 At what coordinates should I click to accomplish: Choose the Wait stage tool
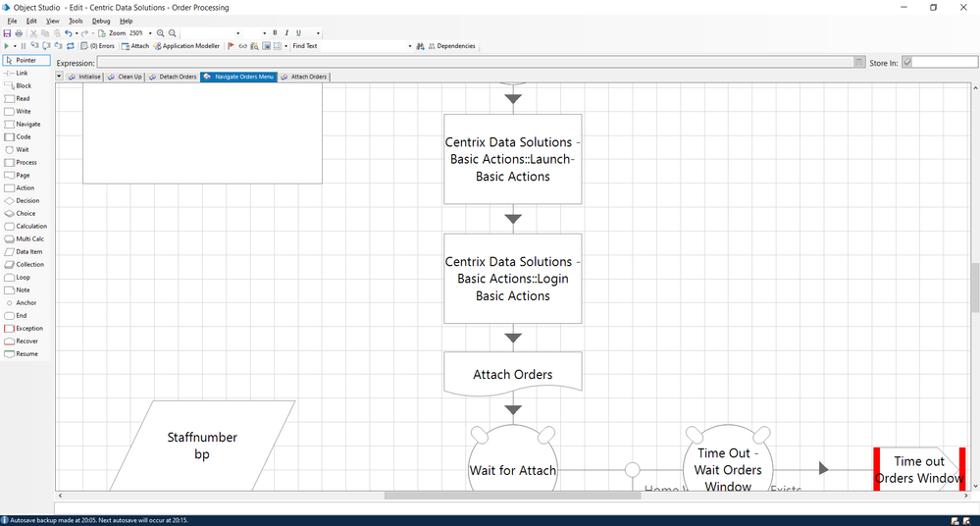tap(22, 149)
